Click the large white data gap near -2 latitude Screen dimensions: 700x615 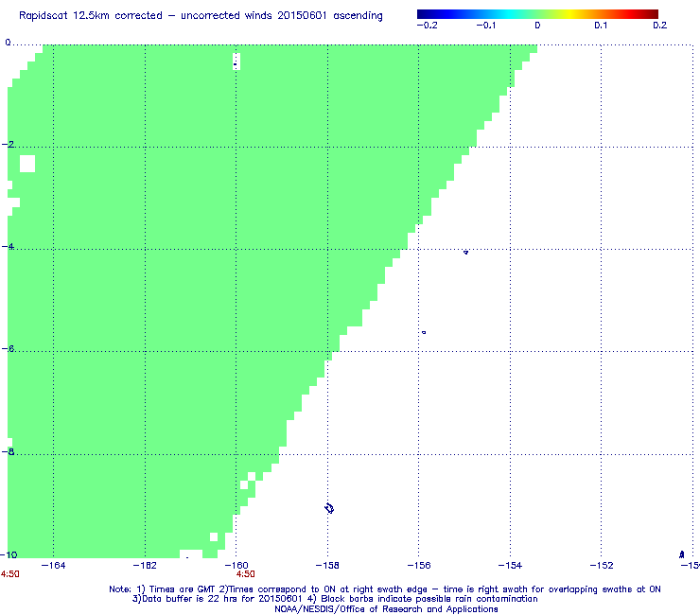click(27, 164)
